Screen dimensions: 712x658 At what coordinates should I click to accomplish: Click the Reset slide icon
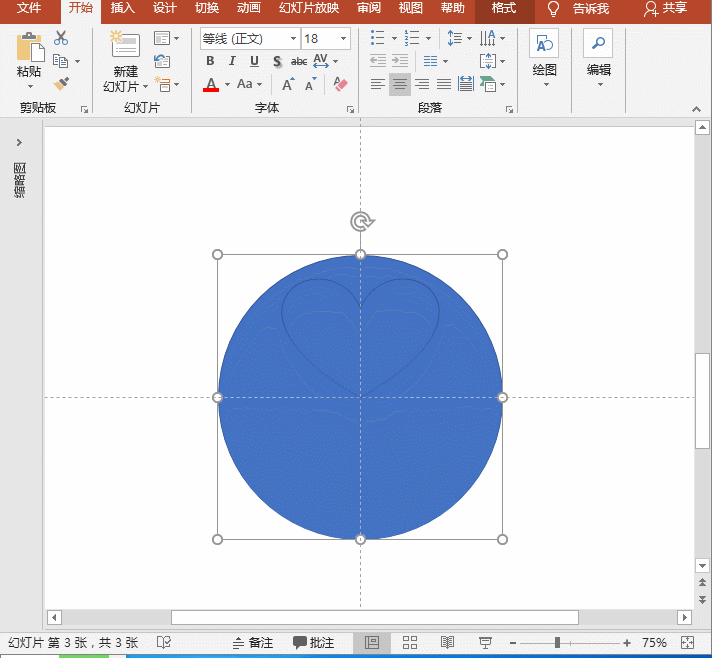point(162,60)
